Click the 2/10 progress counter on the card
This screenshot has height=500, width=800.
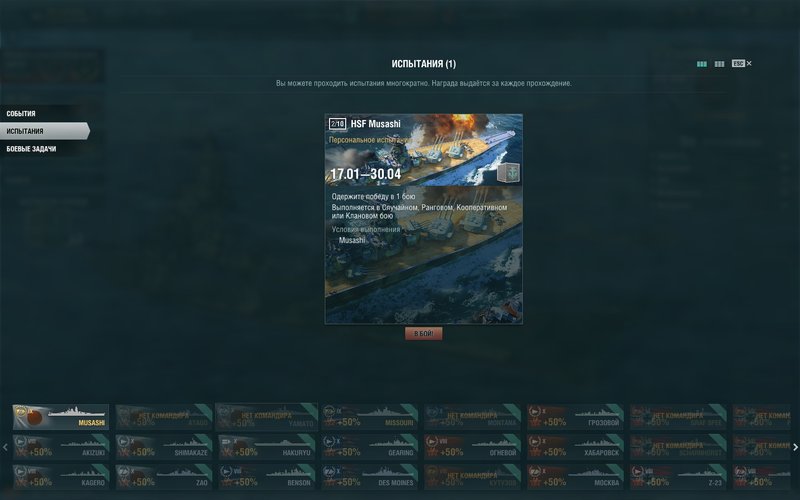pos(338,124)
